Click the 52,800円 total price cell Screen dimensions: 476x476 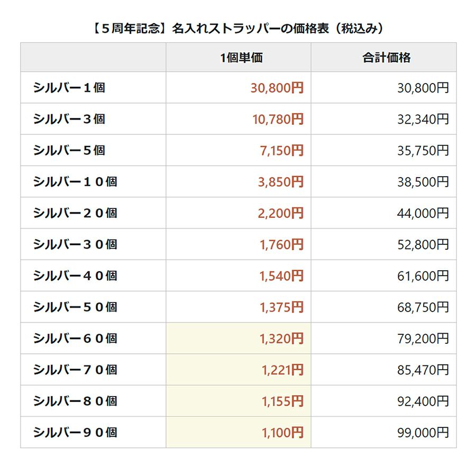tap(423, 244)
